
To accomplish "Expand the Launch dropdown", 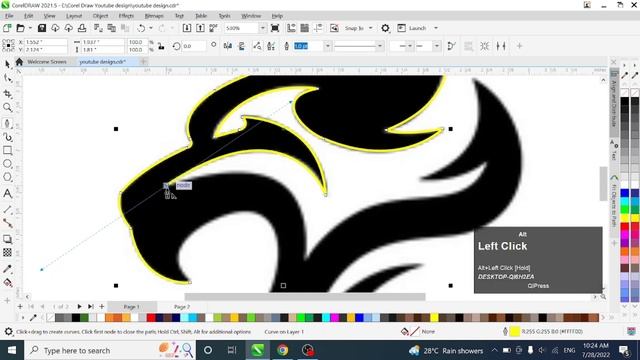I will [x=436, y=28].
